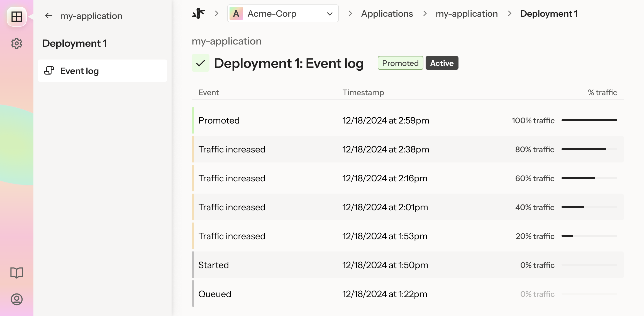Click Deployment 1 breadcrumb

[549, 14]
